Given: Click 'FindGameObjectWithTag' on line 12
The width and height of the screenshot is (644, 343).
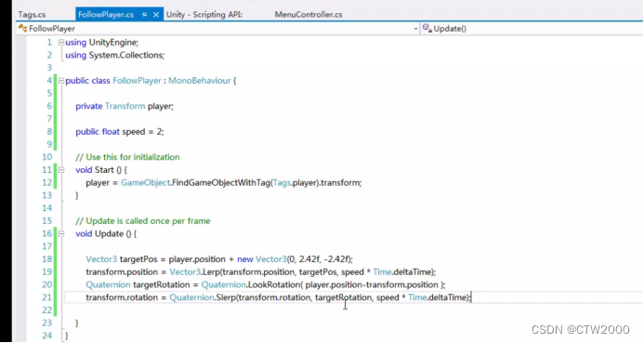Looking at the screenshot, I should click(x=220, y=182).
